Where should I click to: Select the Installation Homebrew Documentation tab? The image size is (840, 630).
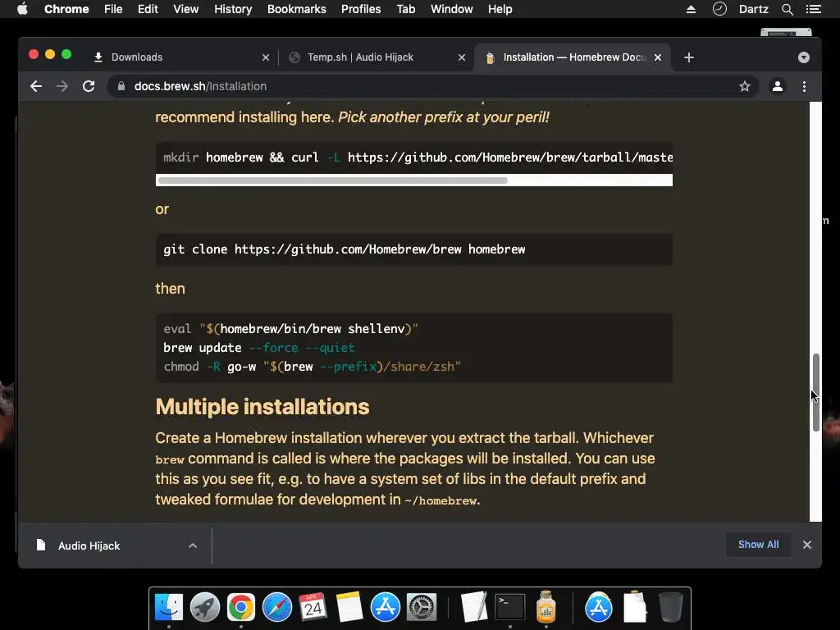tap(572, 57)
